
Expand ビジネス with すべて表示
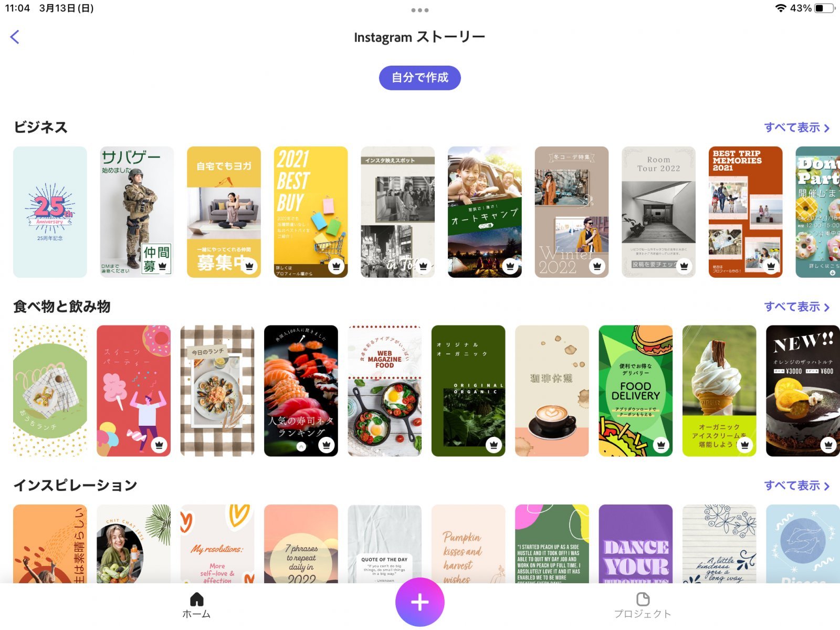796,128
